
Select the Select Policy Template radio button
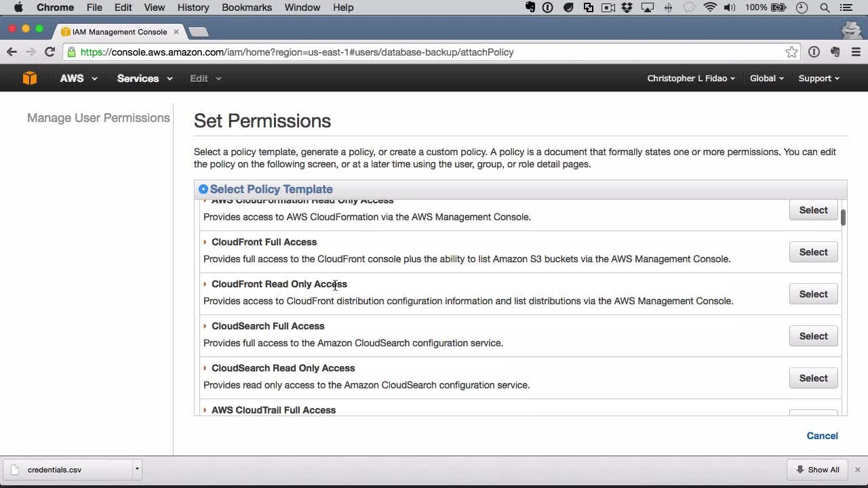point(203,189)
